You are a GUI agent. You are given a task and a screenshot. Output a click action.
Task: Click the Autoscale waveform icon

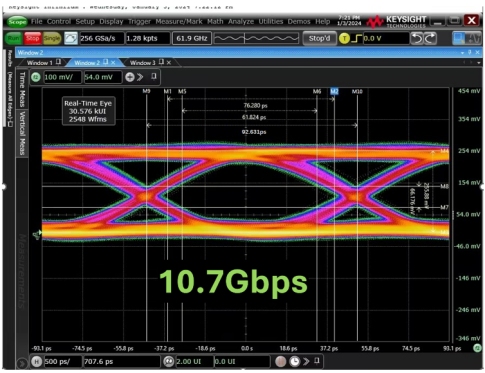coord(71,38)
